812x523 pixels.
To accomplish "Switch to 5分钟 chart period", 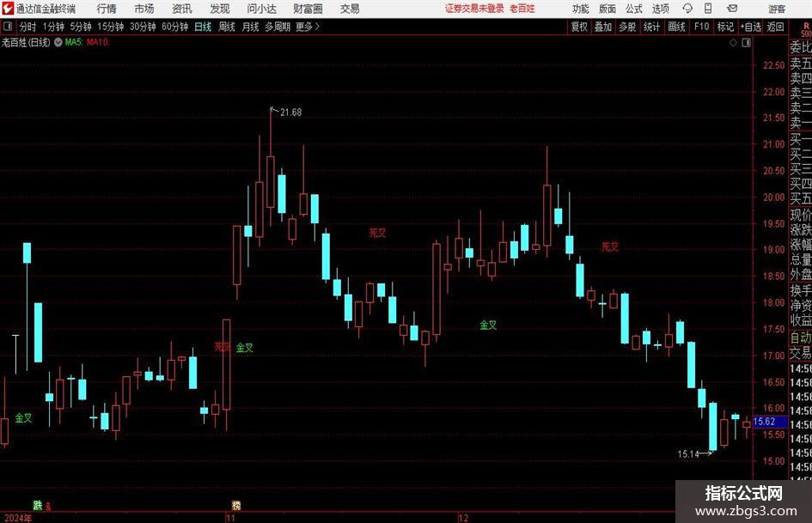I will click(x=80, y=27).
